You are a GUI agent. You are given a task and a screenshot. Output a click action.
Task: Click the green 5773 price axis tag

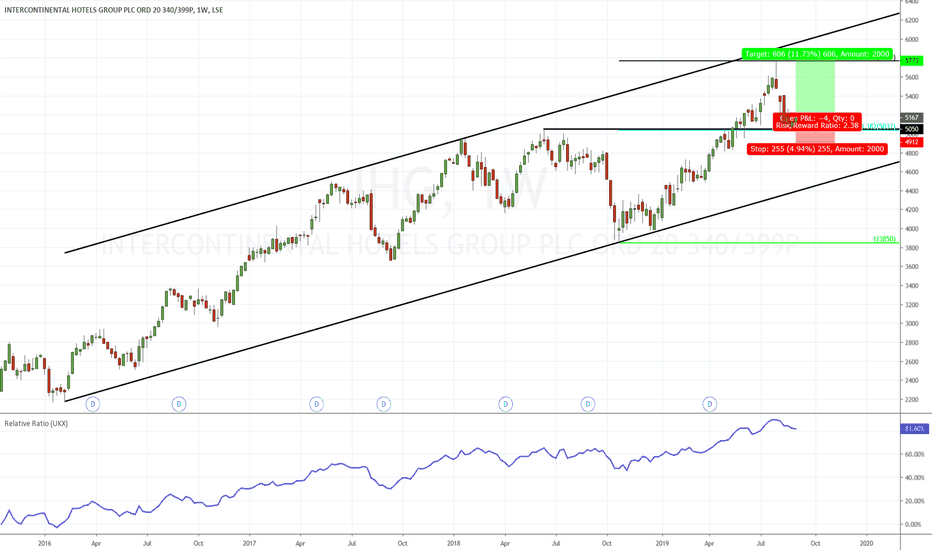(x=912, y=61)
